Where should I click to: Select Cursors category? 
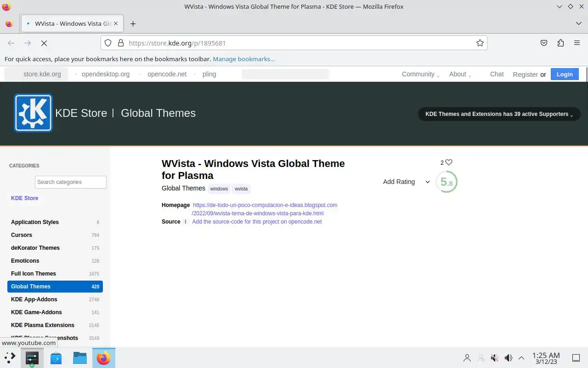[x=55, y=235]
